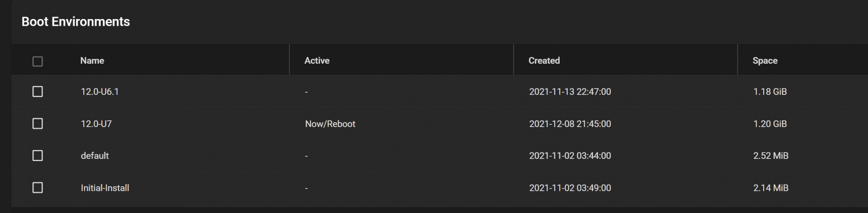The width and height of the screenshot is (868, 213).
Task: Click the 1.20 GiB space value
Action: [770, 124]
